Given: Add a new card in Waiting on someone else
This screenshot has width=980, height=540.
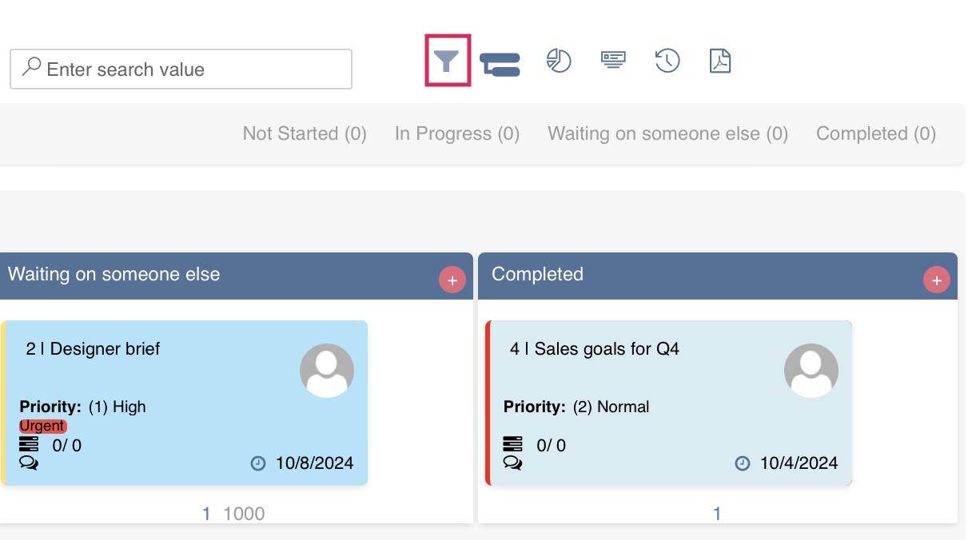Looking at the screenshot, I should click(452, 279).
